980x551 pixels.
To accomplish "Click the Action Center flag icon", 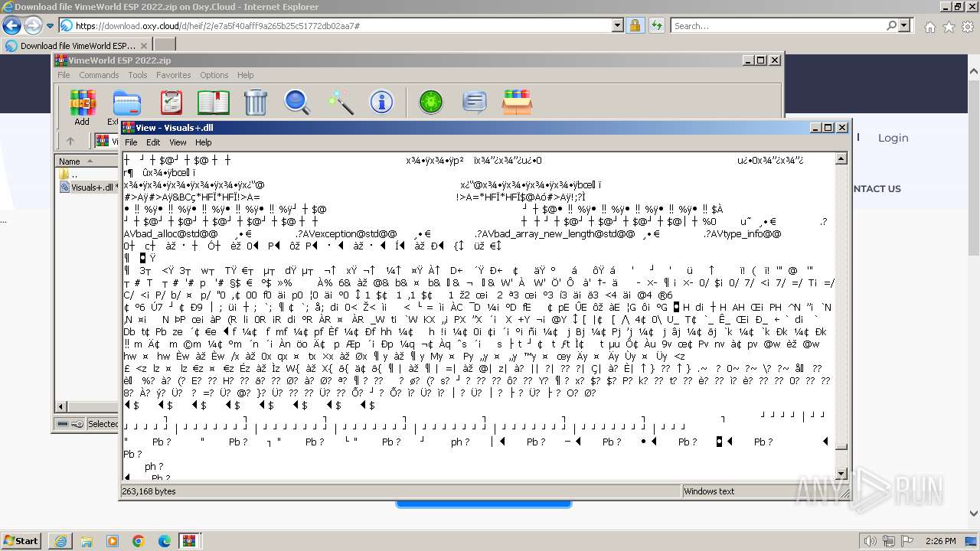I will tap(907, 541).
